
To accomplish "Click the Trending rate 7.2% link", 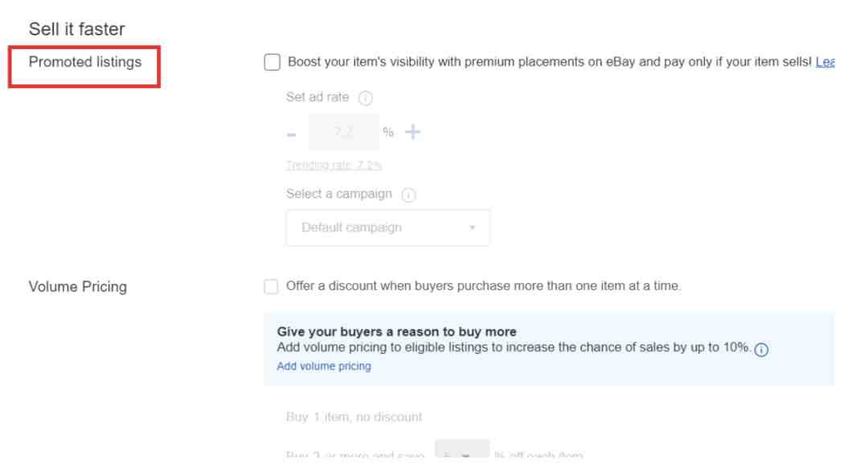I will click(334, 165).
